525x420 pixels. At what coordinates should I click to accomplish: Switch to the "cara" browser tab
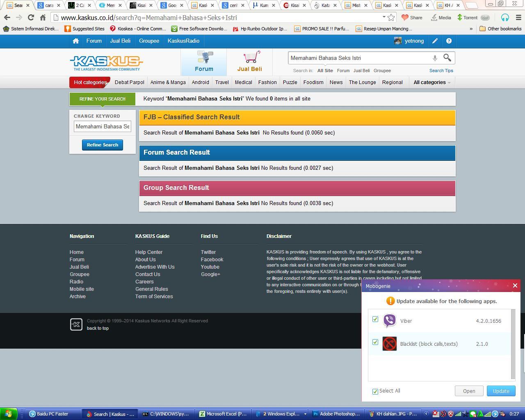[49, 5]
